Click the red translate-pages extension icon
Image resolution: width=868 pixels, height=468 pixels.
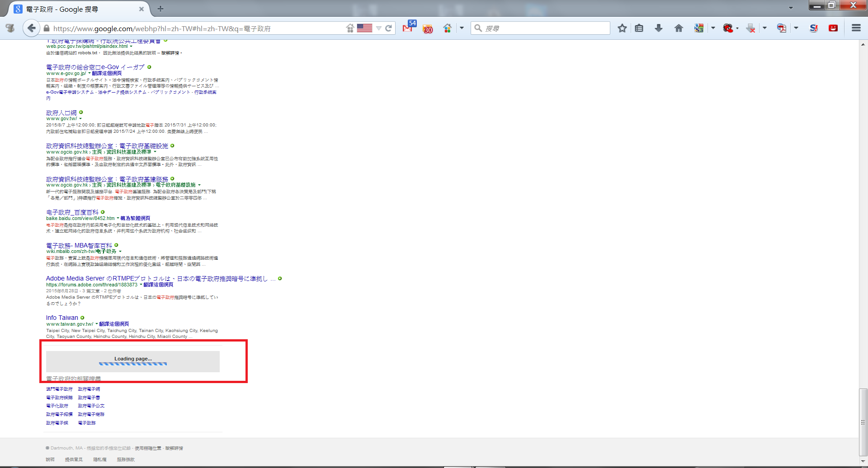782,28
